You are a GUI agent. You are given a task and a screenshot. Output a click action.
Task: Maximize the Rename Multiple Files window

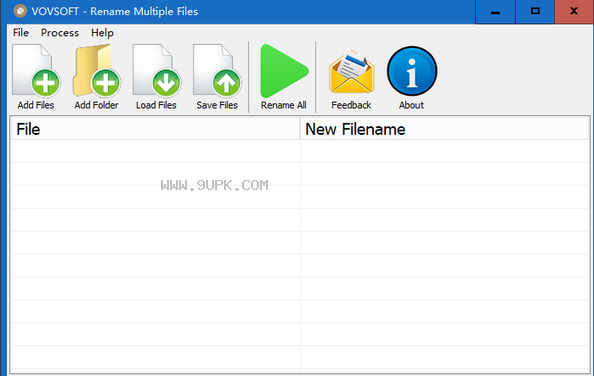click(535, 12)
